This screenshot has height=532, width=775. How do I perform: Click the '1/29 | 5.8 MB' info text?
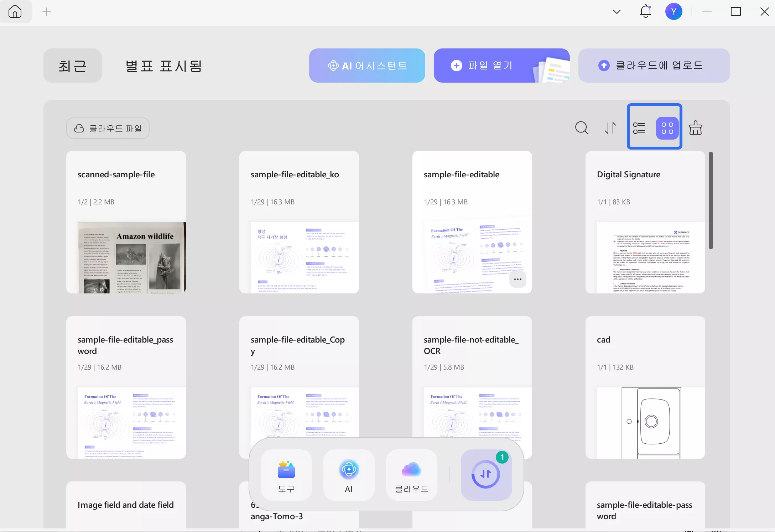coord(444,367)
